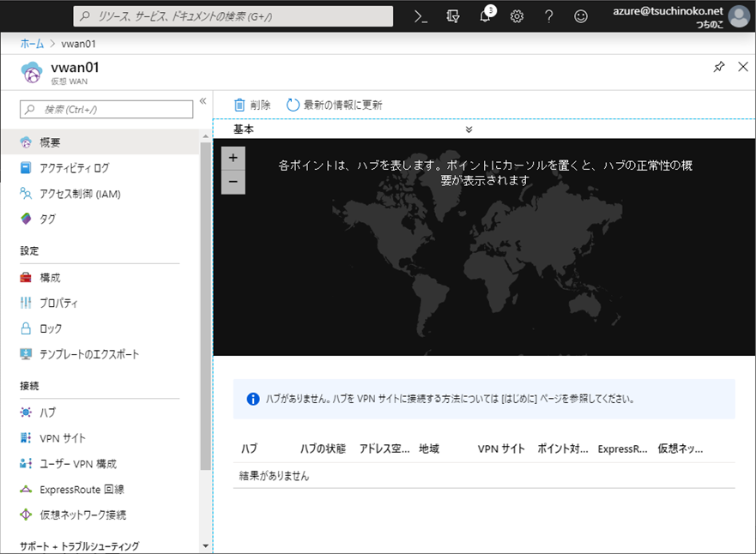The height and width of the screenshot is (554, 756).
Task: Open Cloud Shell from the top bar
Action: pyautogui.click(x=420, y=16)
